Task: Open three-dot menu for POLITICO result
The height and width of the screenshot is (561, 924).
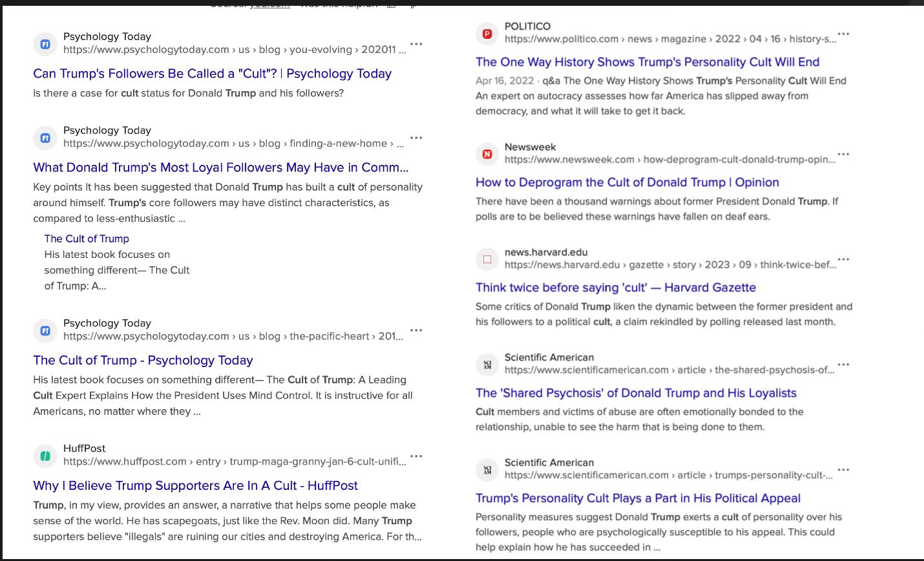Action: (x=843, y=34)
